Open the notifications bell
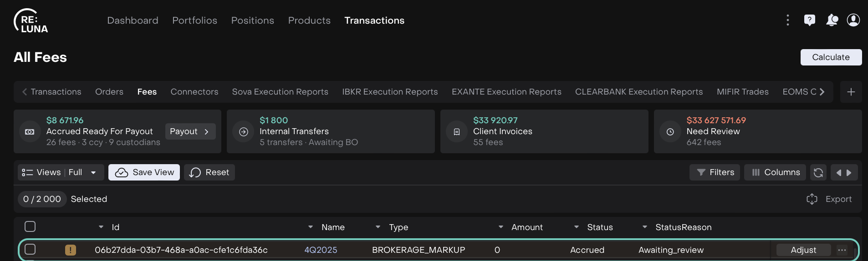 (832, 20)
